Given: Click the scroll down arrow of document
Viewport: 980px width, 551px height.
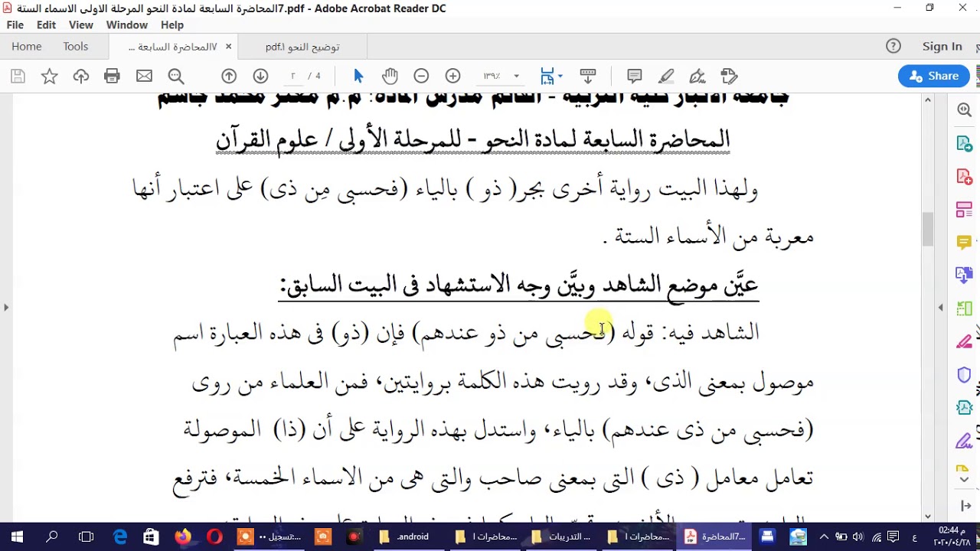Looking at the screenshot, I should (927, 517).
